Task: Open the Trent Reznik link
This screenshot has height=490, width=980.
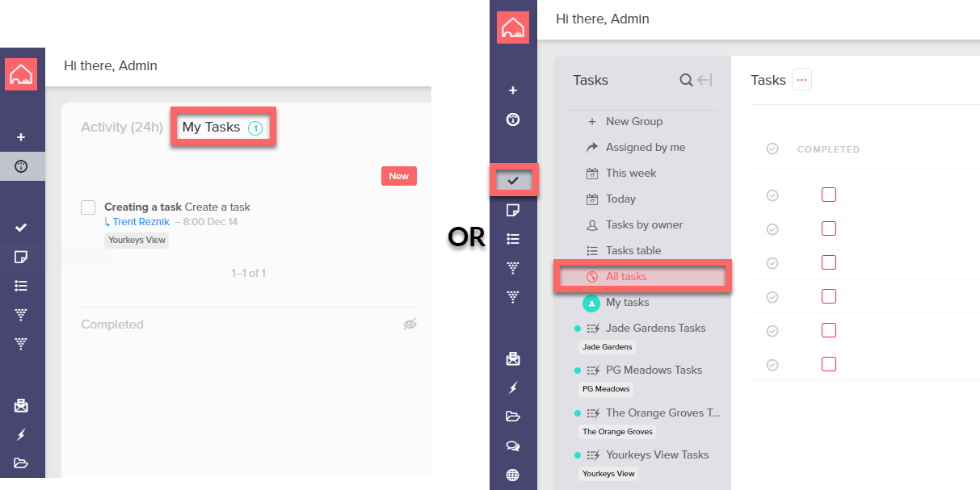Action: (x=141, y=222)
